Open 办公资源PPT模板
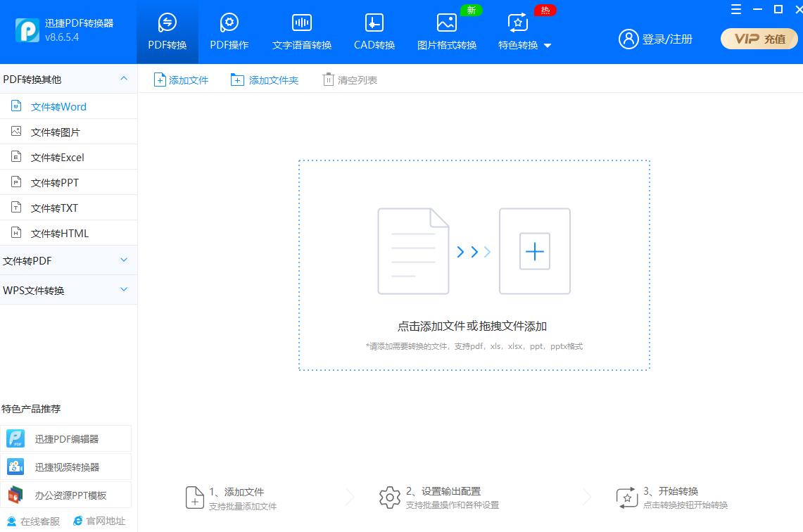803x532 pixels. tap(67, 495)
